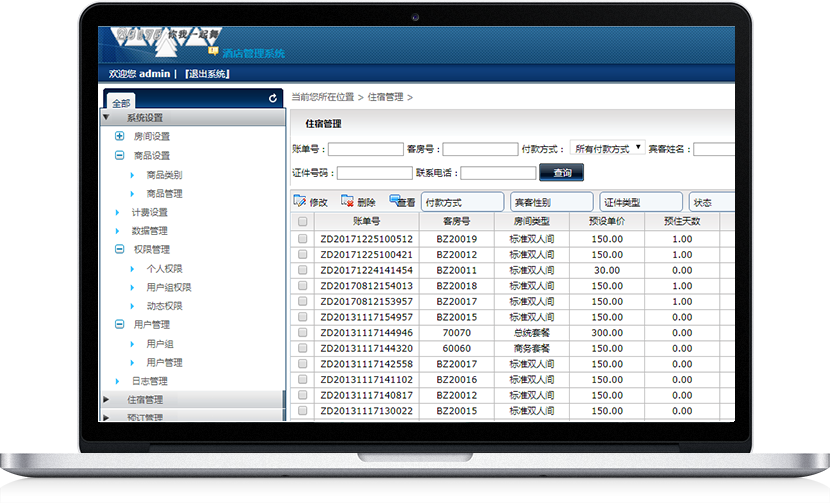
Task: Click the 查看 view icon in toolbar
Action: 395,200
